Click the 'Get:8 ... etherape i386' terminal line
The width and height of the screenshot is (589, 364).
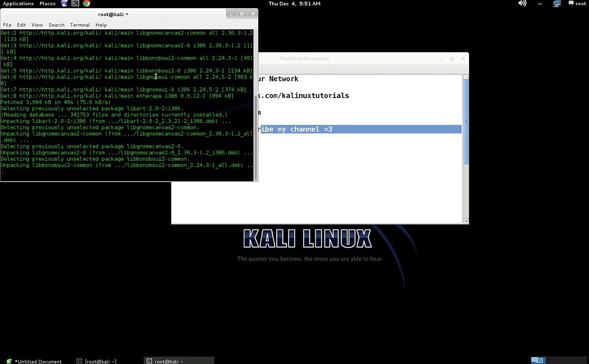[117, 96]
